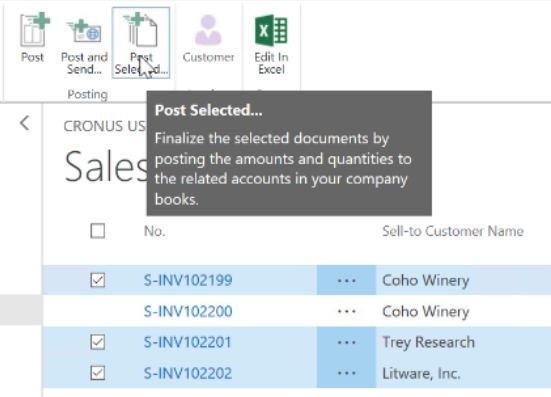Image resolution: width=551 pixels, height=397 pixels.
Task: Toggle the select-all checkbox in header
Action: 97,231
